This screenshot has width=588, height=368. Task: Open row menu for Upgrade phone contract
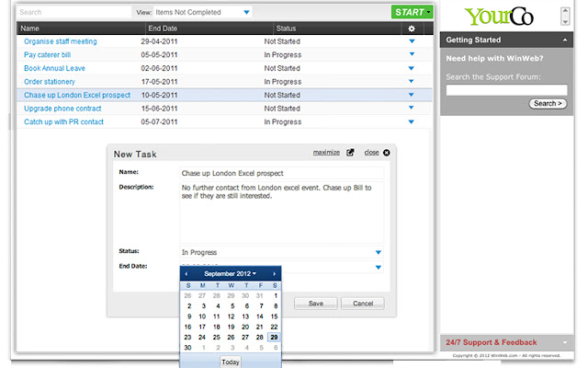(x=412, y=109)
